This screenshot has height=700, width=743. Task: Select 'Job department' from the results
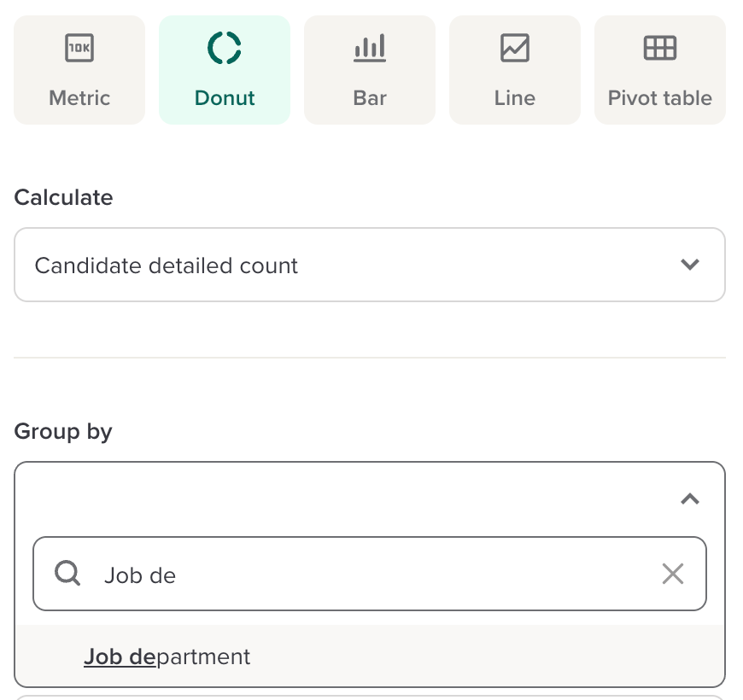point(167,656)
